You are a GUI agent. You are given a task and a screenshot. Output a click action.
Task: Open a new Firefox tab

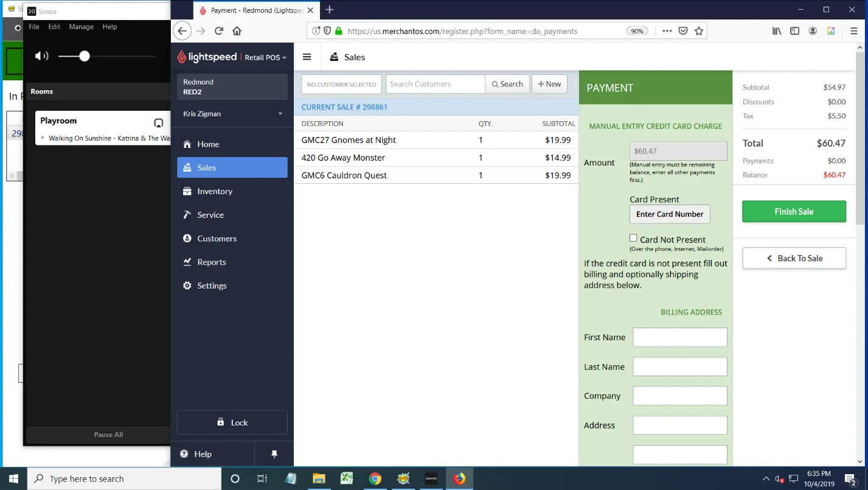330,10
